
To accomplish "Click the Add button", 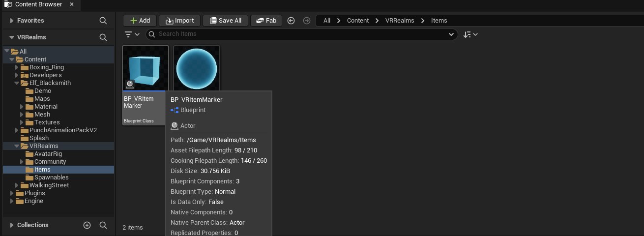I will tap(140, 21).
